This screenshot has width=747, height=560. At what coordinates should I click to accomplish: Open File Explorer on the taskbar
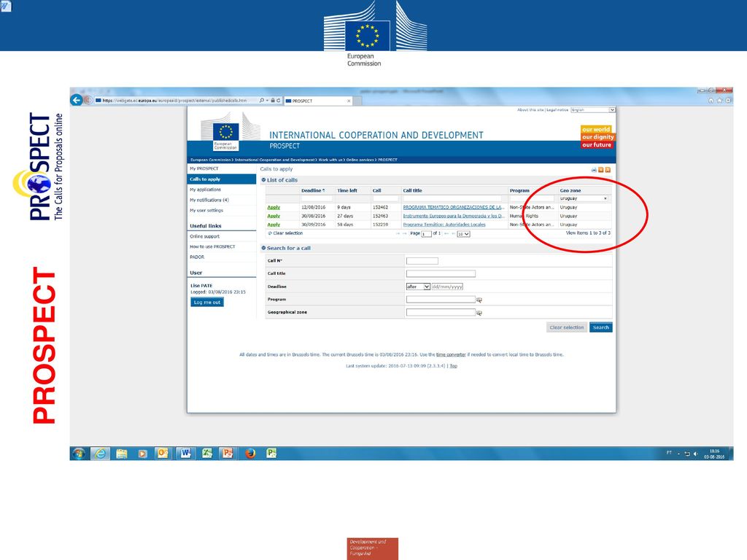tap(122, 454)
